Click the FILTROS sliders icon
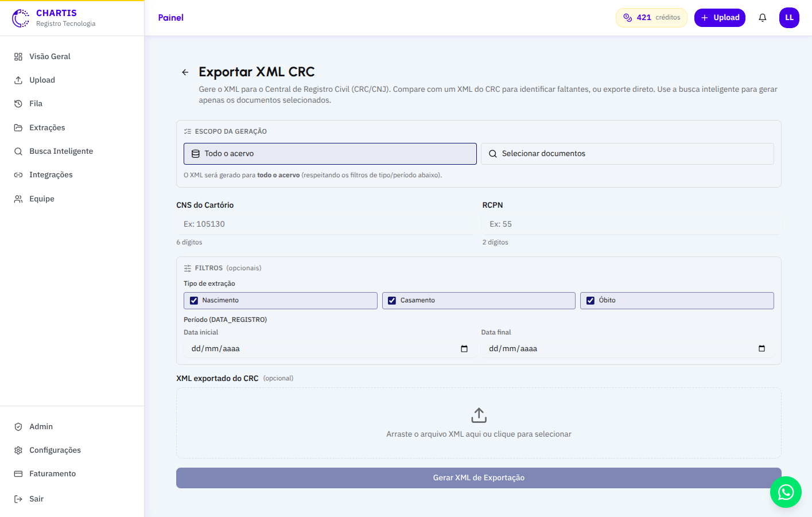 [188, 268]
